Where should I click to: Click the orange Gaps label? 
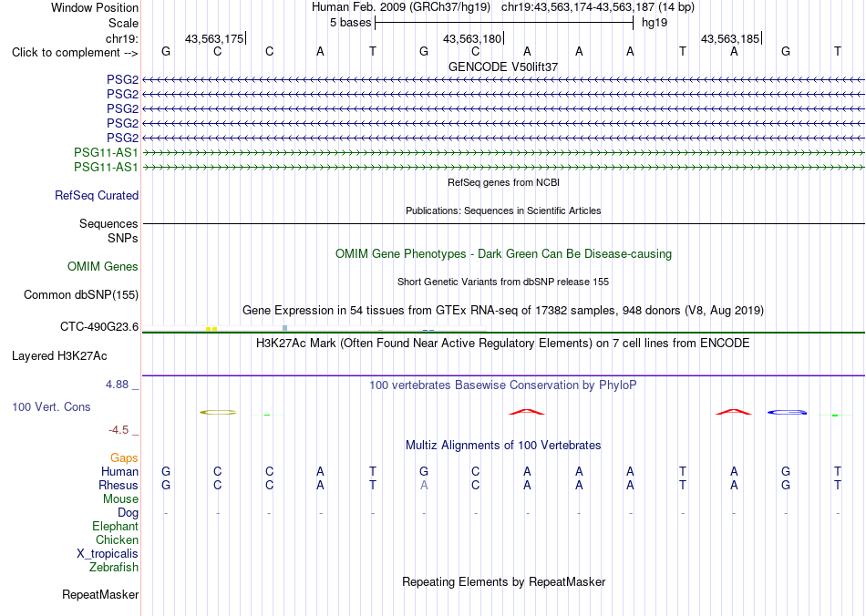124,458
